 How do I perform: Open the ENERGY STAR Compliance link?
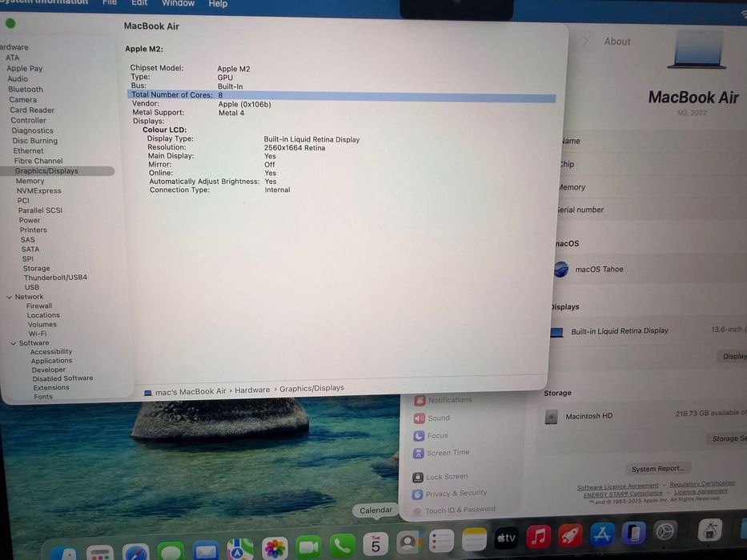point(623,494)
